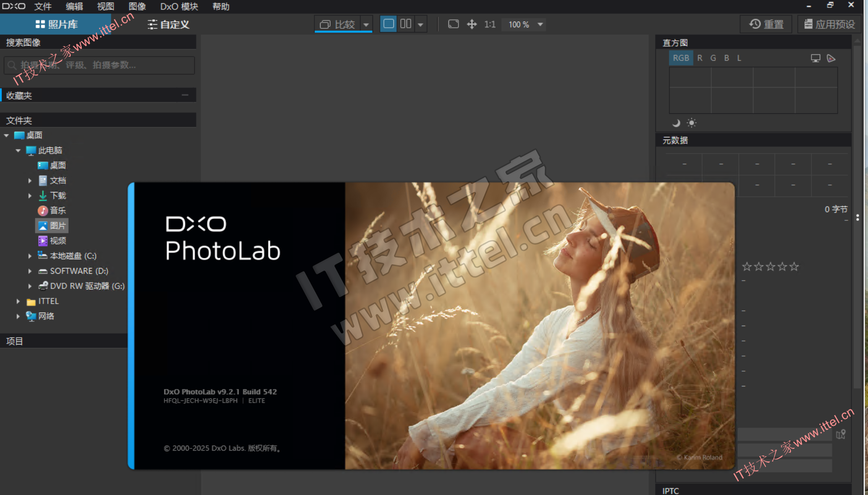This screenshot has width=868, height=495.
Task: Click the 比较 compare button
Action: pos(337,24)
